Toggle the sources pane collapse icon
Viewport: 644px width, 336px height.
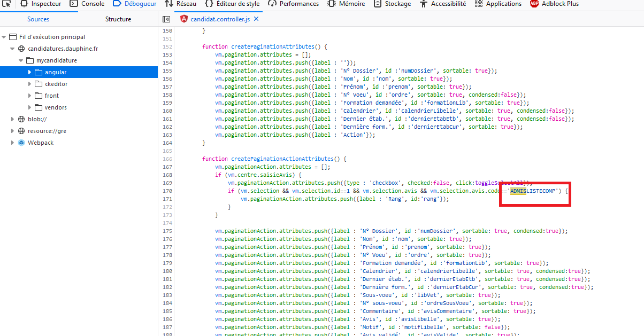click(x=166, y=19)
